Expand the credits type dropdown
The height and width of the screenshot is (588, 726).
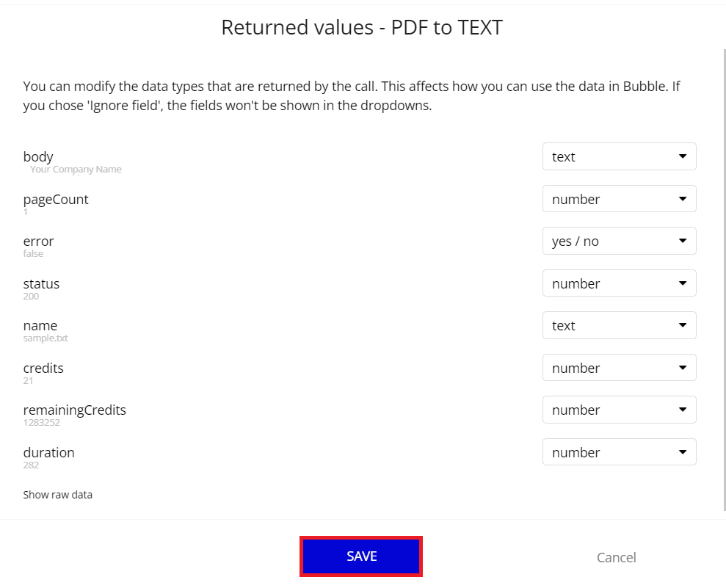(x=619, y=368)
